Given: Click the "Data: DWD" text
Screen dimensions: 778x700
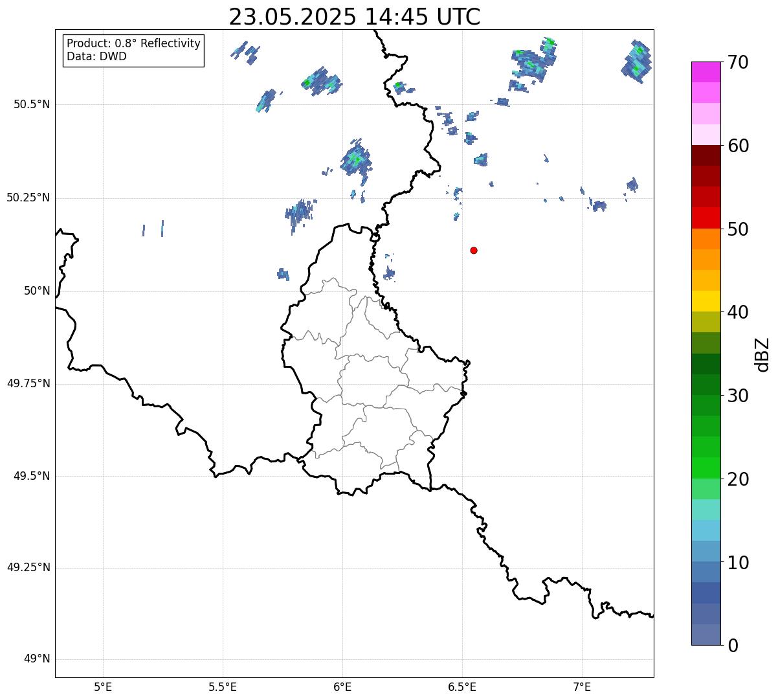Looking at the screenshot, I should [96, 56].
